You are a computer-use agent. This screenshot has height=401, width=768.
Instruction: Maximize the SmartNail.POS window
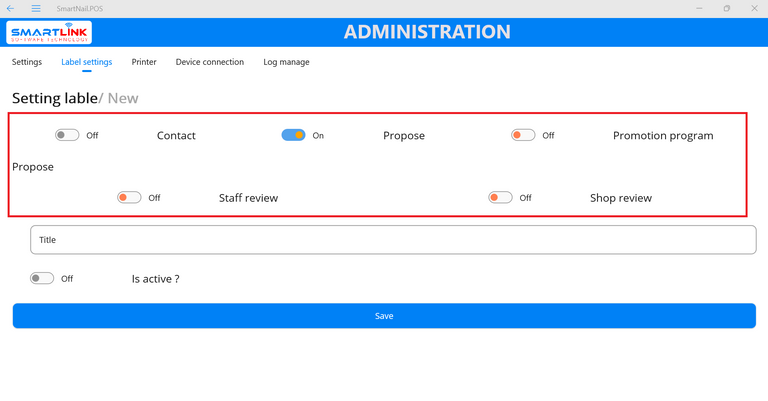pyautogui.click(x=726, y=8)
